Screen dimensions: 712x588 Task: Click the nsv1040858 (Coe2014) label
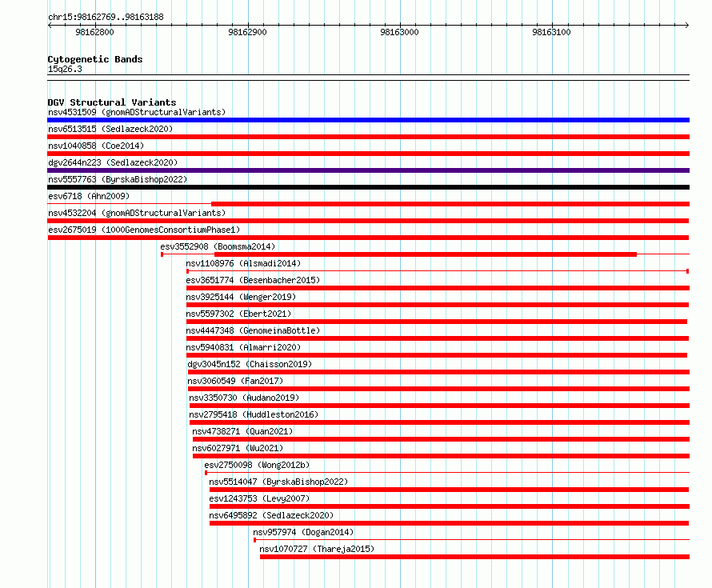click(96, 146)
